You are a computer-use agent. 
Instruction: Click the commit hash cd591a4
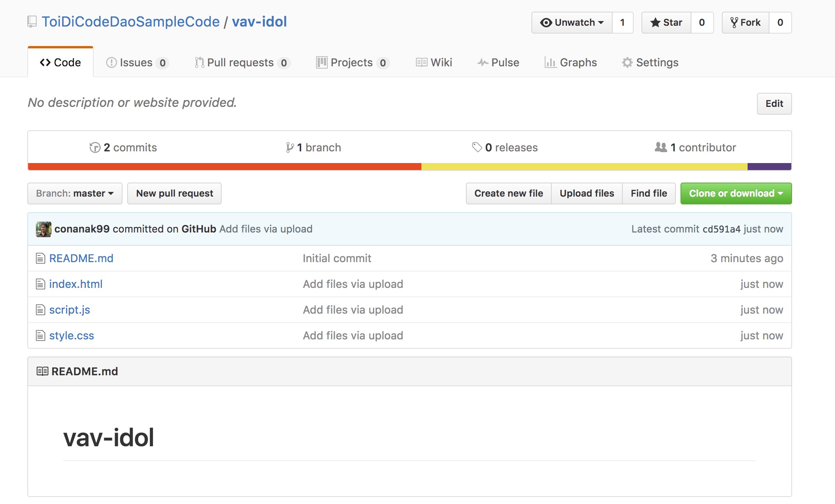[x=721, y=229]
